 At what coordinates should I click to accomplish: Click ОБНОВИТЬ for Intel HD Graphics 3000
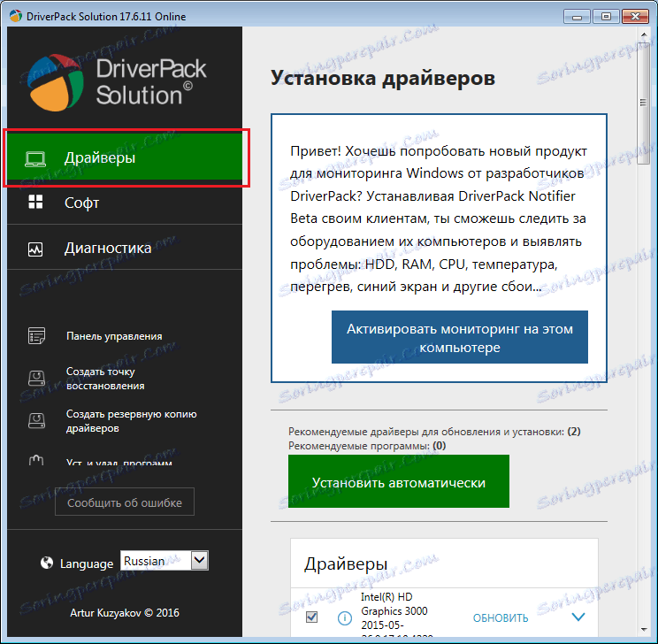tap(501, 618)
